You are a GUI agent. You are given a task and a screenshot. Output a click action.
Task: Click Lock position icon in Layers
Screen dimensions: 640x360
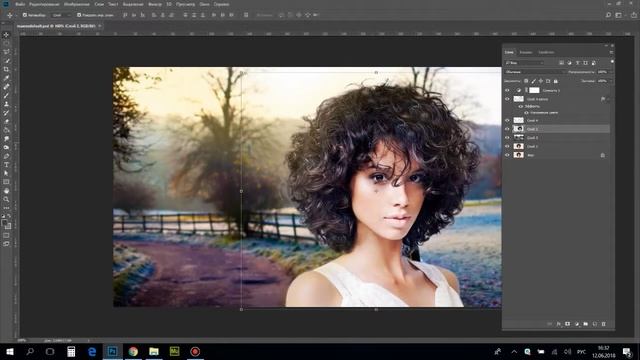point(541,81)
